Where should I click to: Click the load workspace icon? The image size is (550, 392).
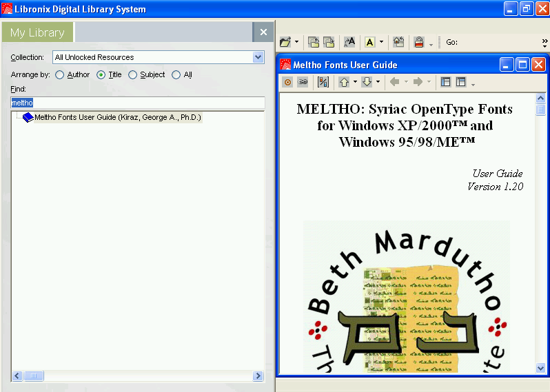point(313,42)
